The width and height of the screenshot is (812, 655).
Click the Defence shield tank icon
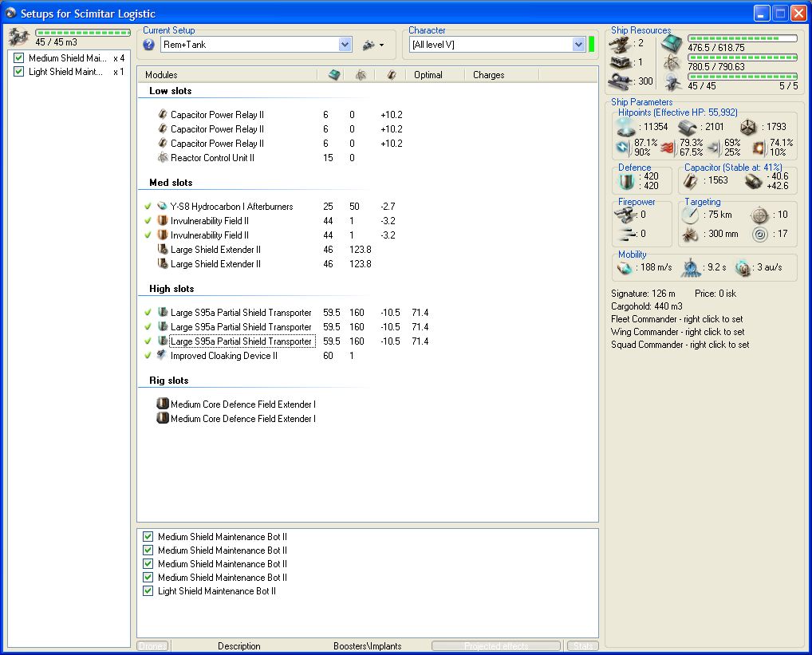click(x=626, y=181)
